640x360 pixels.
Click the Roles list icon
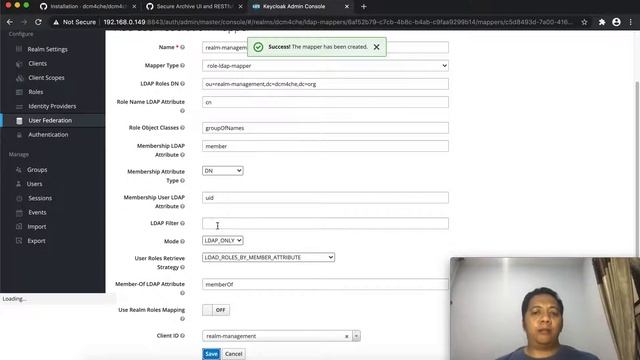tap(19, 92)
